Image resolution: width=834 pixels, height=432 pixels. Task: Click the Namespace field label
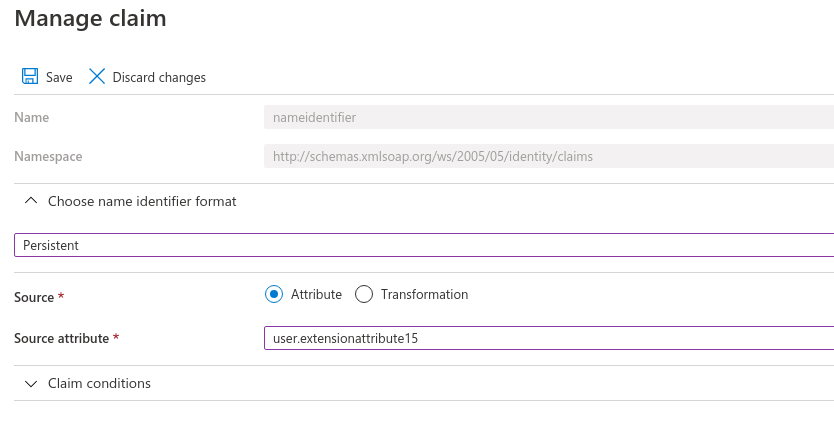coord(48,156)
